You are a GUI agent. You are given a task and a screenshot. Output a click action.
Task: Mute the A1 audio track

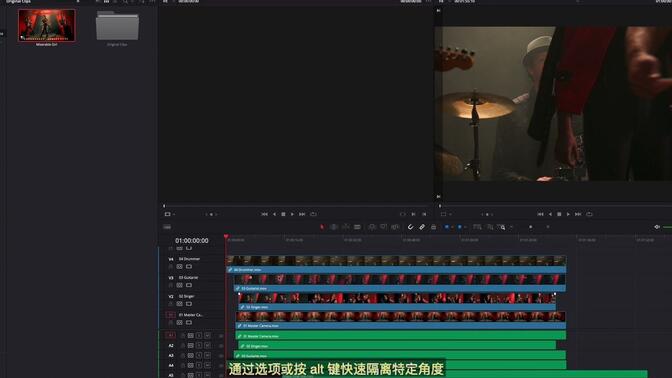coord(207,336)
